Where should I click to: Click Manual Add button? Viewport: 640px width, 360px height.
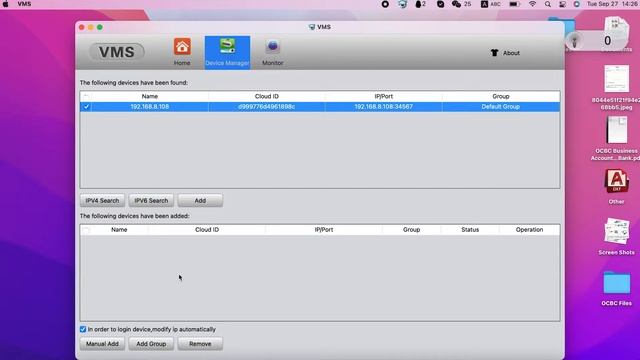coord(102,344)
